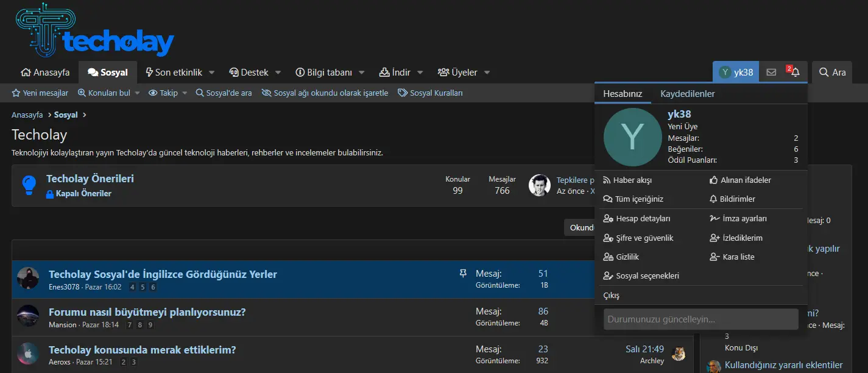Open Sosyal seçenekleri menu item

tap(641, 276)
